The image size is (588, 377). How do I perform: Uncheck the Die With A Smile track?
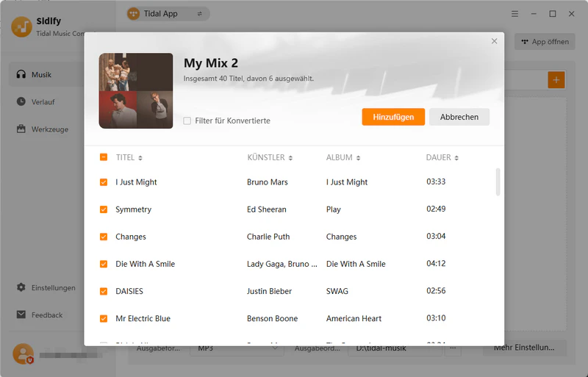pyautogui.click(x=104, y=264)
